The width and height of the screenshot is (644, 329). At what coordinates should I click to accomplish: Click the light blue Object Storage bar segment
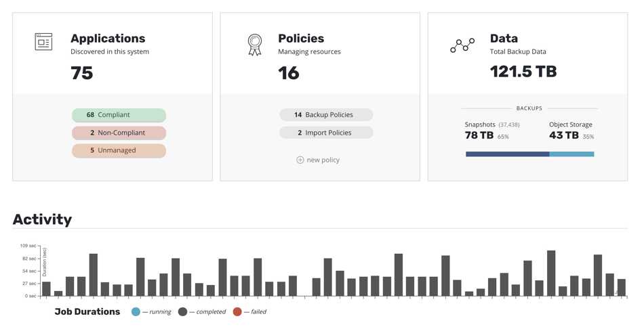571,154
